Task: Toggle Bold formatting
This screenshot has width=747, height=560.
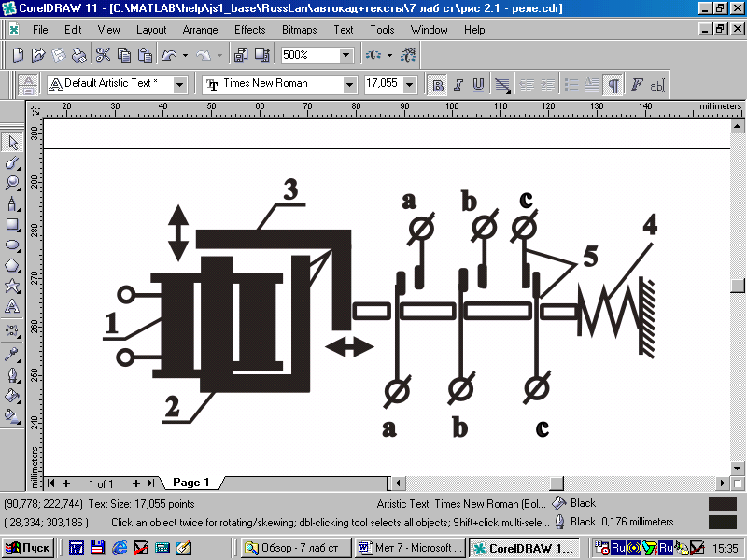Action: (438, 85)
